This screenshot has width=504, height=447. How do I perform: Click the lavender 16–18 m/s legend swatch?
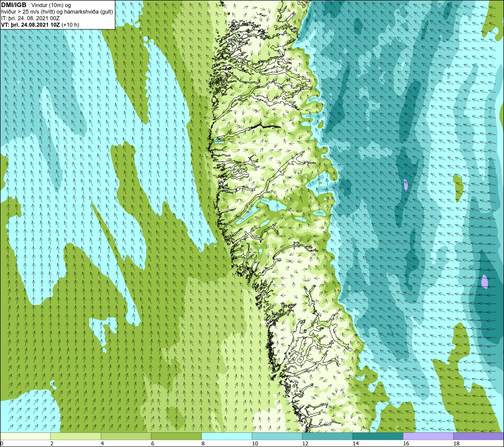coord(428,436)
